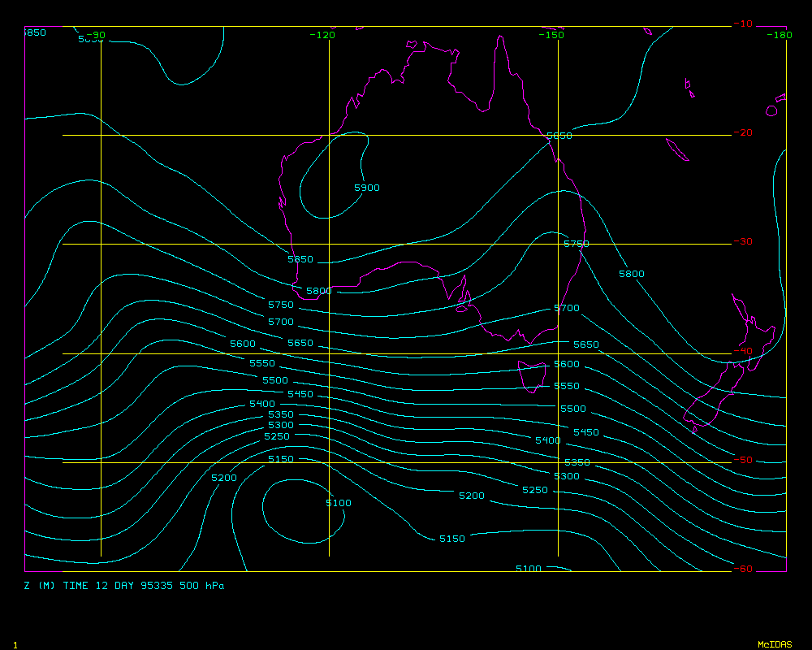Click the McIDAS label in bottom corner

(x=774, y=644)
